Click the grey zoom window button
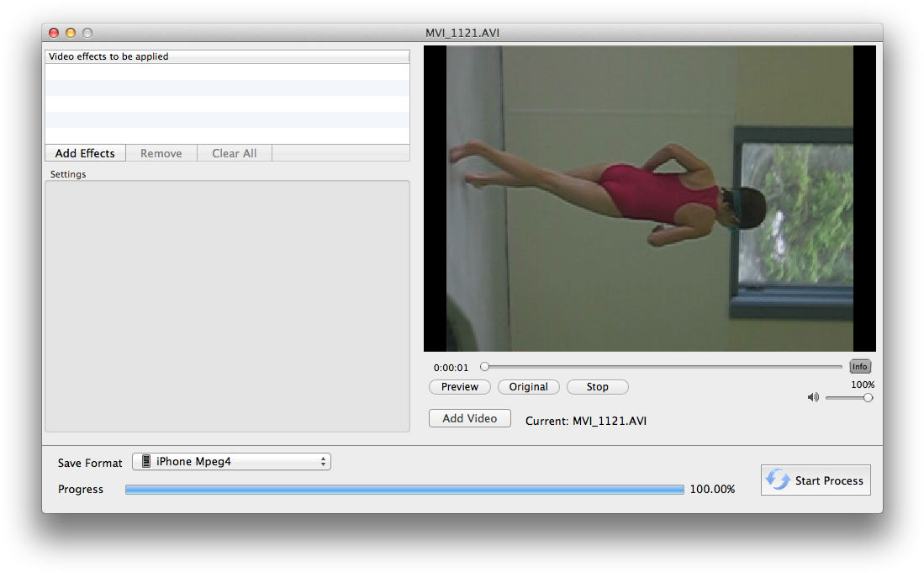 (x=87, y=33)
